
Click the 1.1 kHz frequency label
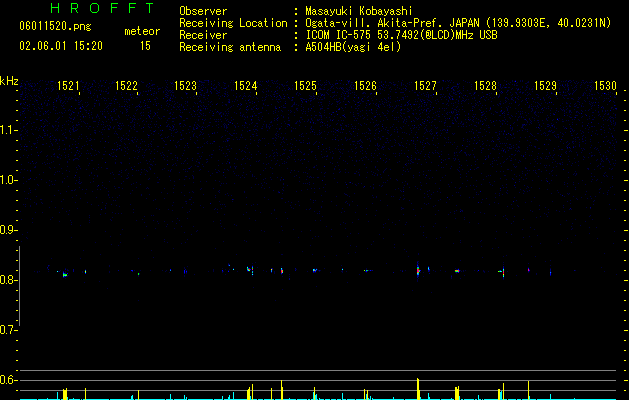[x=9, y=130]
